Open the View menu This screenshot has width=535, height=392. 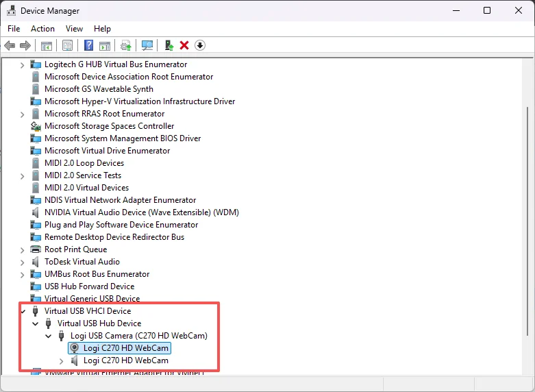tap(74, 29)
